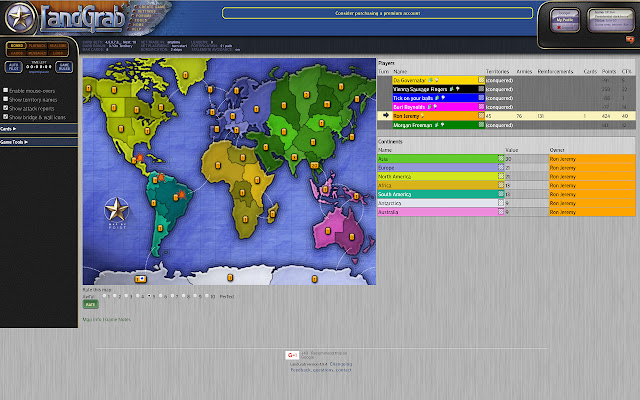
Task: Open the My Profile dropdown panel
Action: point(565,18)
